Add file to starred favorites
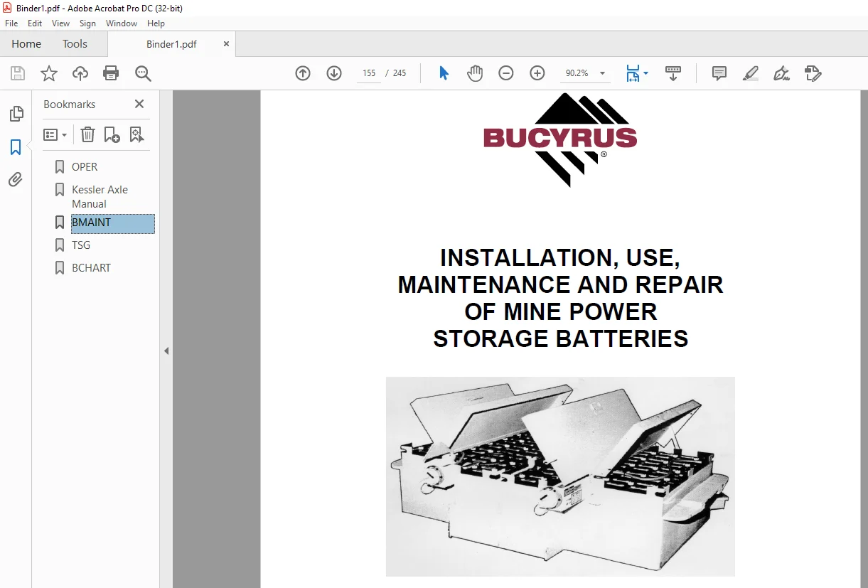This screenshot has width=868, height=588. (49, 73)
